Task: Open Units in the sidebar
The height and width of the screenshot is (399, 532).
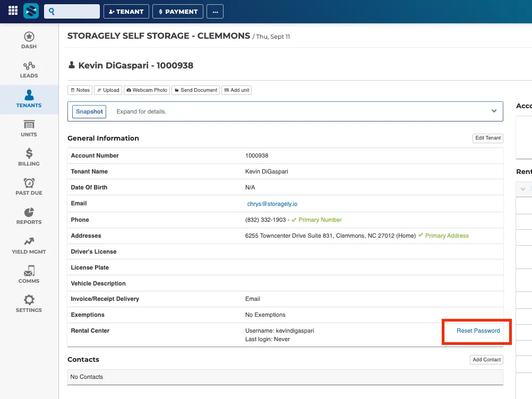Action: [x=29, y=128]
